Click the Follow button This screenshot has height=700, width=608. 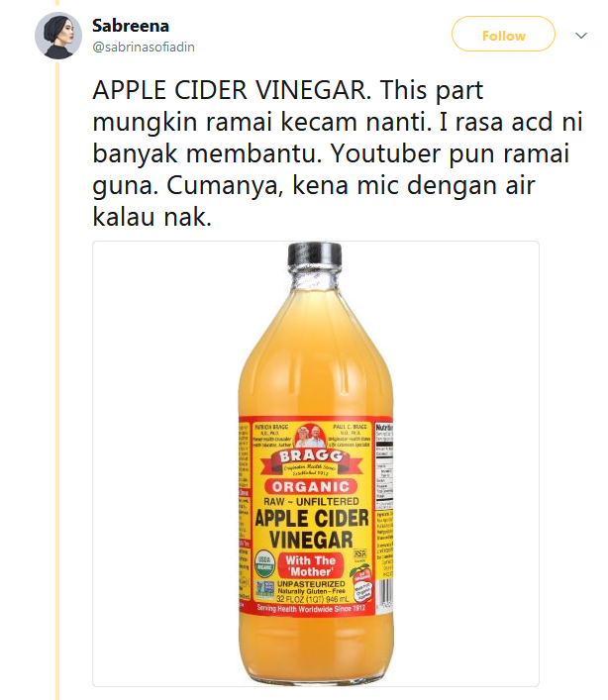503,34
